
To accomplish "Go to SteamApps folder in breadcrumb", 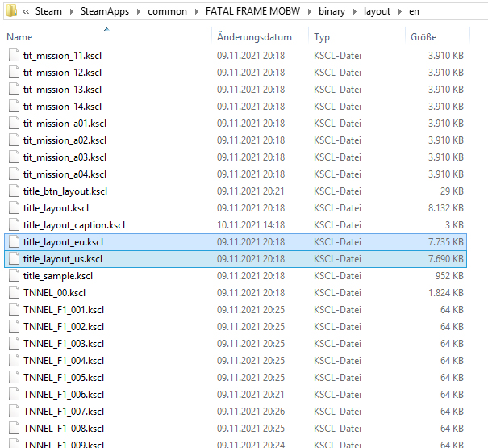I will point(105,11).
